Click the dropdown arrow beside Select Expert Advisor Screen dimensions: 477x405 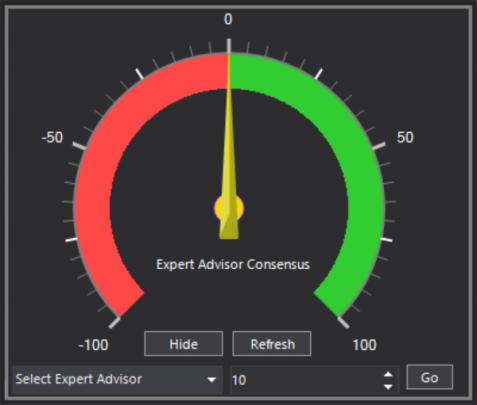(211, 380)
